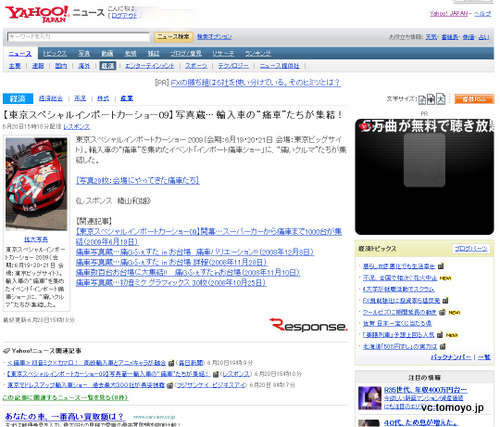Open related article sourced from 毎日新聞

(87, 363)
